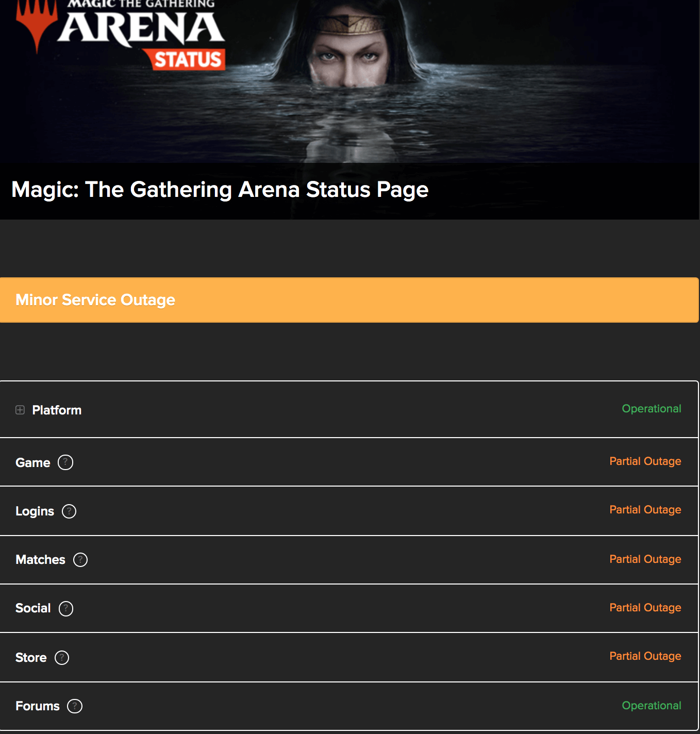Select the Partial Outage label for Game
This screenshot has width=700, height=734.
click(645, 461)
